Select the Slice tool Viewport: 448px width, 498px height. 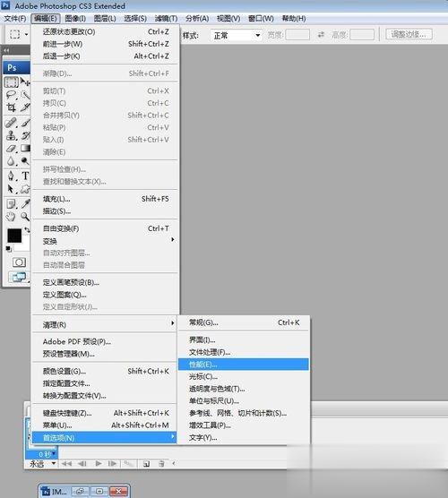point(25,107)
